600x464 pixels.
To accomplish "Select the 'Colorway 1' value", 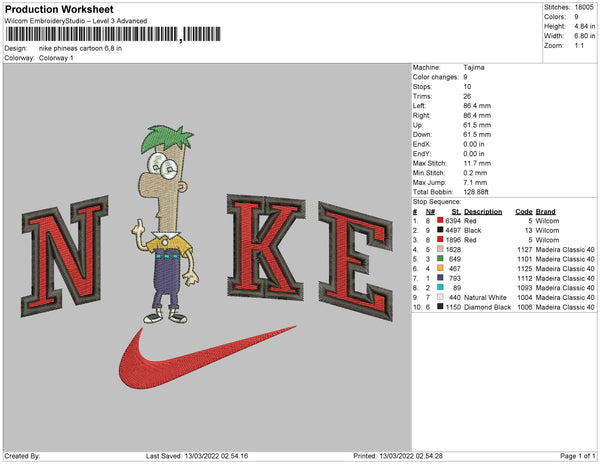I will coord(56,58).
